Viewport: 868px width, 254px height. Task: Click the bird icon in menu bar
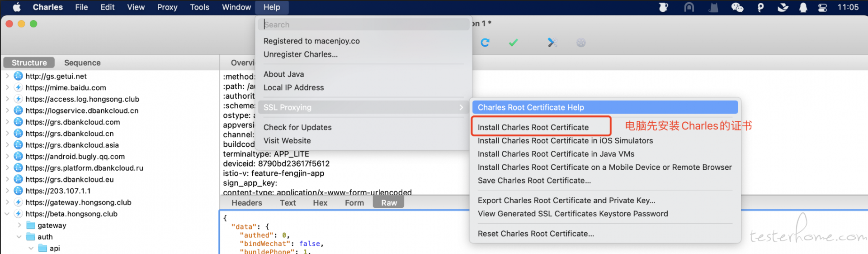(x=783, y=7)
